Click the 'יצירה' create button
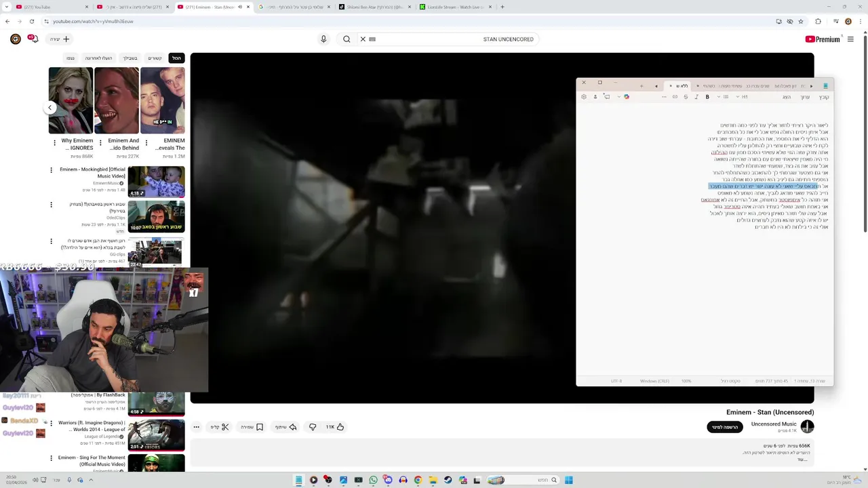 point(59,39)
